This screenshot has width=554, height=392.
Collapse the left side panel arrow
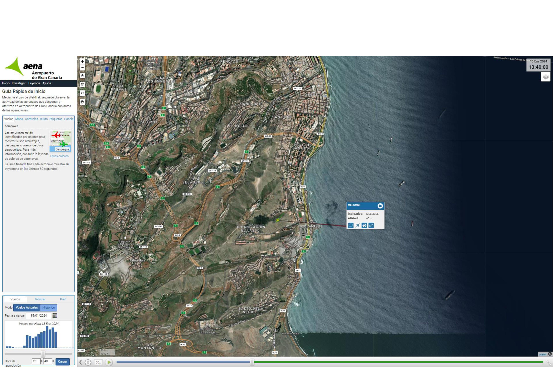click(x=81, y=362)
